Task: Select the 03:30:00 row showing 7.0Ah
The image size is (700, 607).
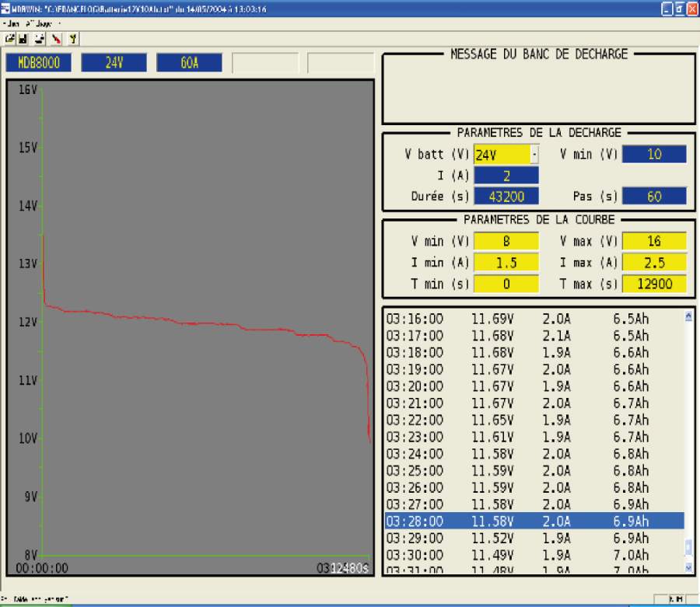Action: coord(534,555)
